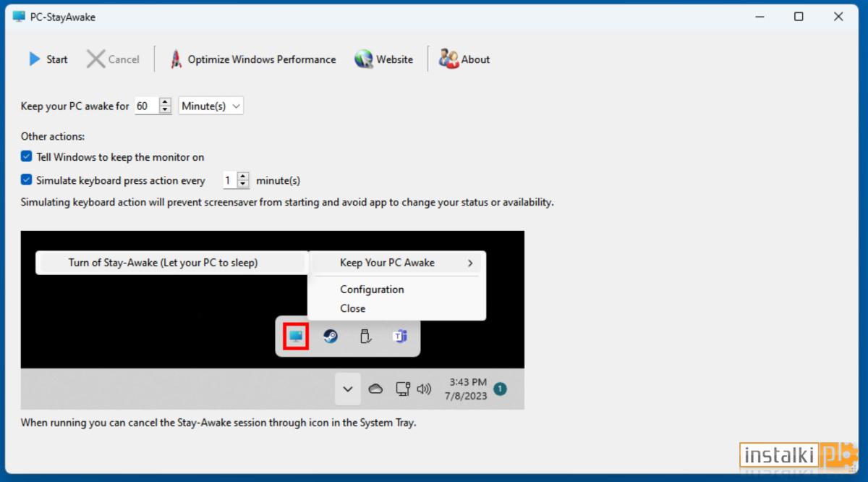The image size is (868, 482).
Task: Click the PC-StayAwake title bar icon
Action: (20, 17)
